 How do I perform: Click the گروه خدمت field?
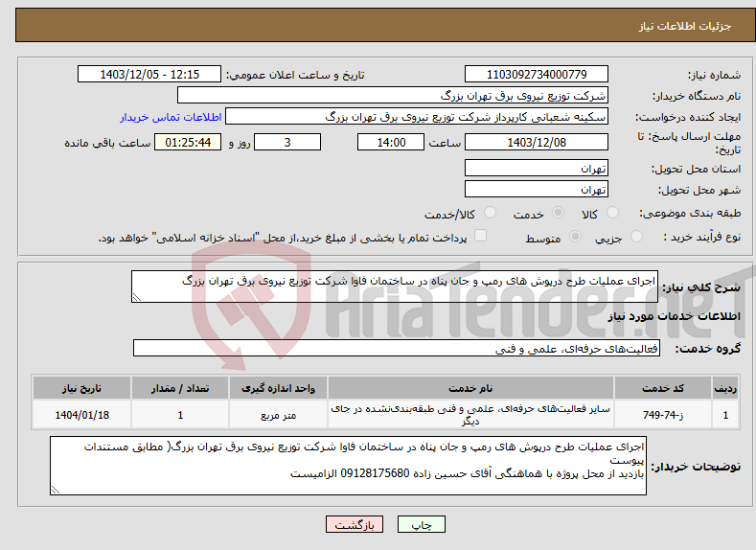pyautogui.click(x=397, y=348)
